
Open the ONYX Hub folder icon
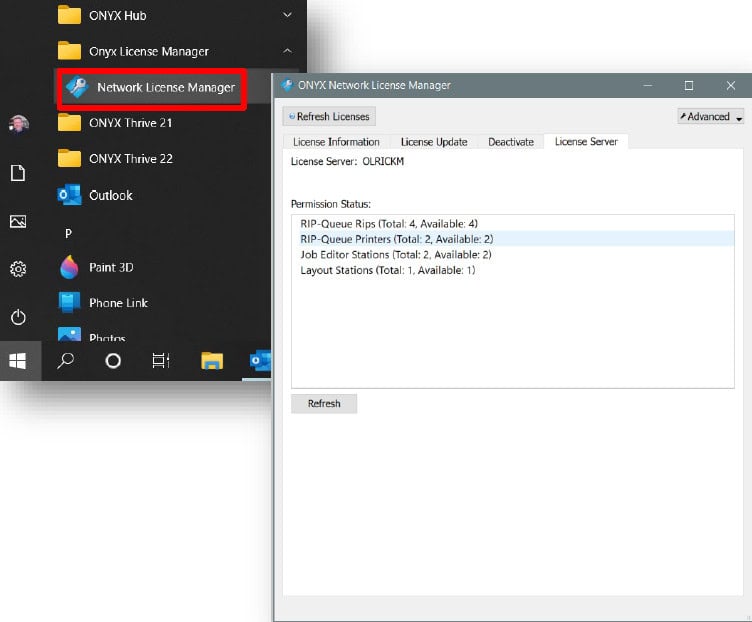pos(69,15)
